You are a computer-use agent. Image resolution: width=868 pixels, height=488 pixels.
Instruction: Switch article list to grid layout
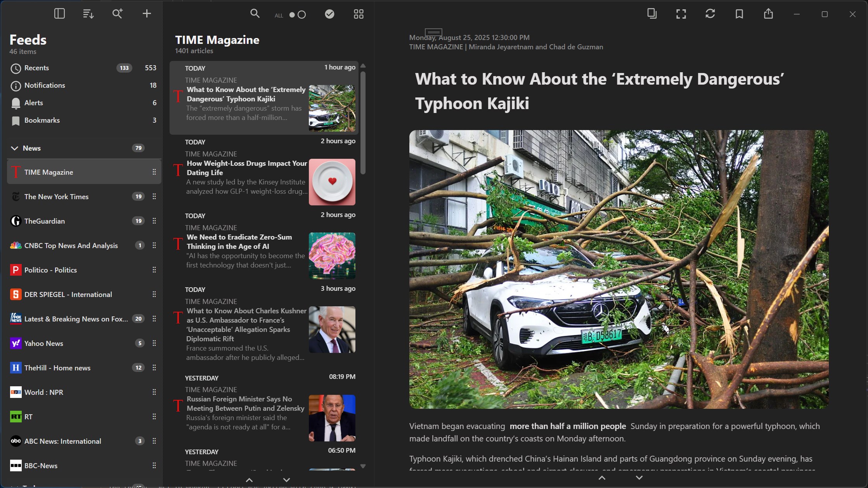359,14
